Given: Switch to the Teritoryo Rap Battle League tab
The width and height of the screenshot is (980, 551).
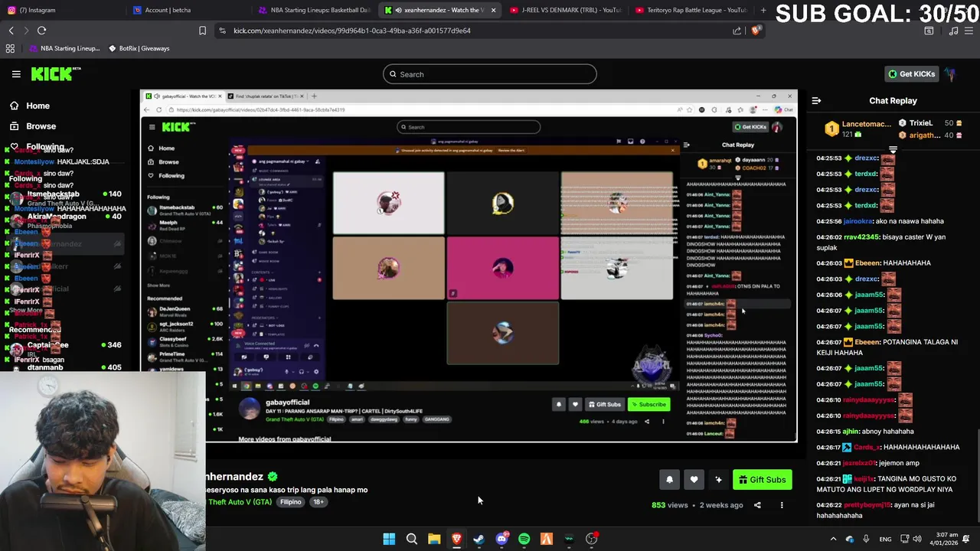Looking at the screenshot, I should tap(691, 10).
